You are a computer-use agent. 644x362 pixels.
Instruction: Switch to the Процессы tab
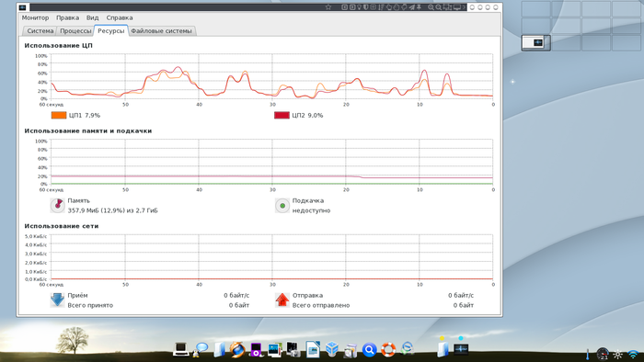75,30
